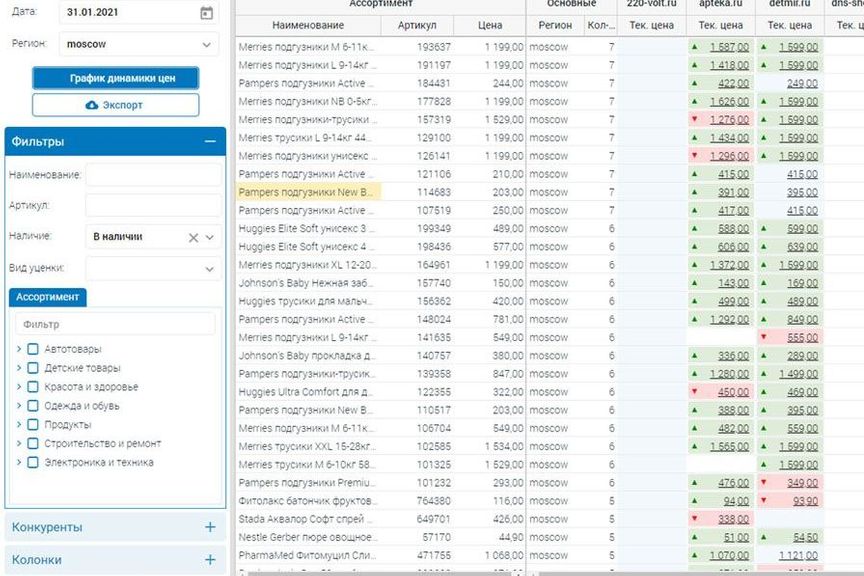Click the График динамики цен button
The width and height of the screenshot is (864, 576).
[x=116, y=78]
